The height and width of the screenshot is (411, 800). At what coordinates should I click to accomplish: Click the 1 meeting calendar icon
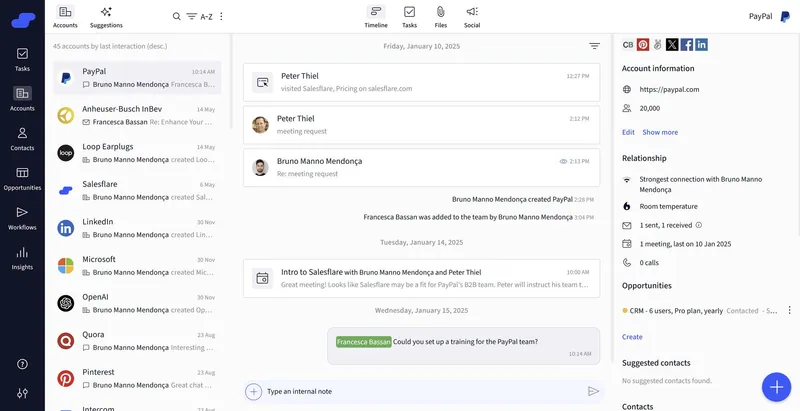[627, 244]
